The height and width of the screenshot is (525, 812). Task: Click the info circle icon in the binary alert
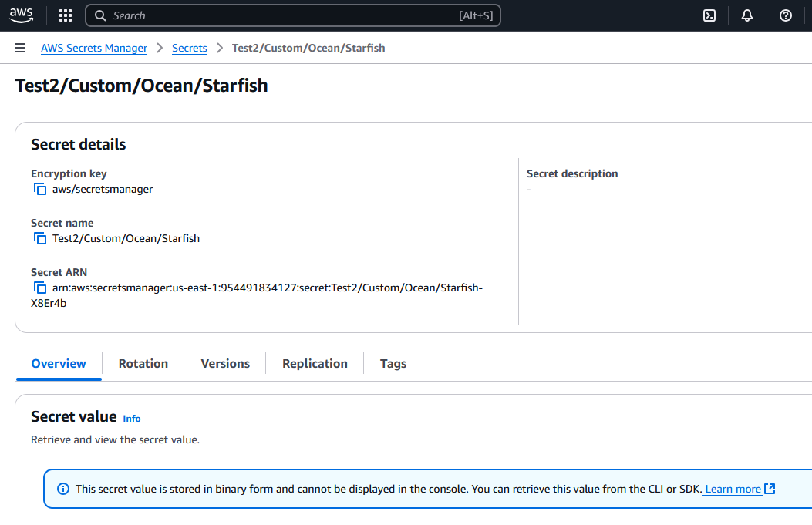click(x=63, y=489)
